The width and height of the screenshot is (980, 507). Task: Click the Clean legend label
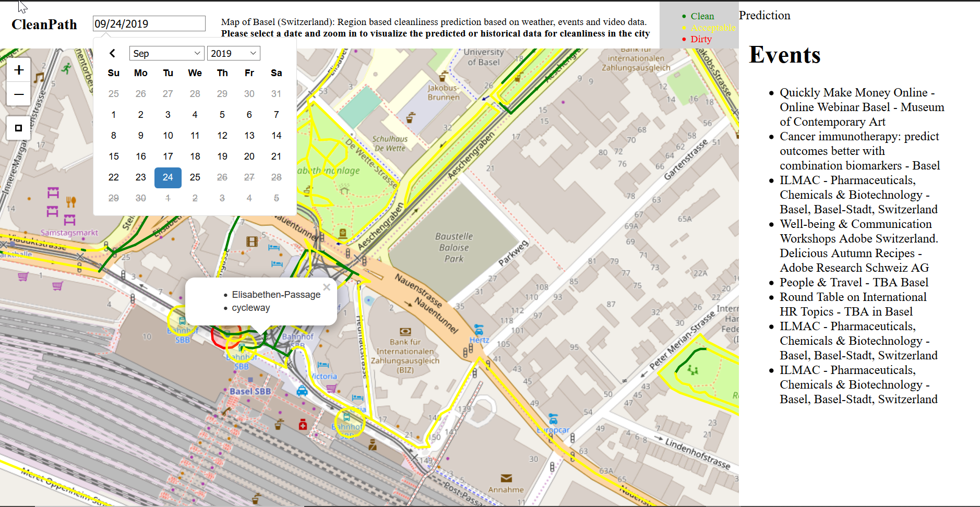pos(702,16)
